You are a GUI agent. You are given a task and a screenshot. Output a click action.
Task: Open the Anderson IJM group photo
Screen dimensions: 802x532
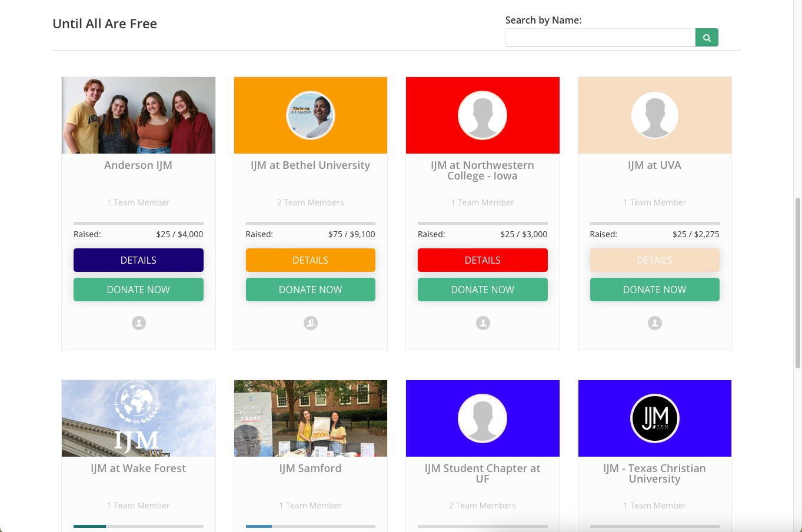[x=138, y=115]
